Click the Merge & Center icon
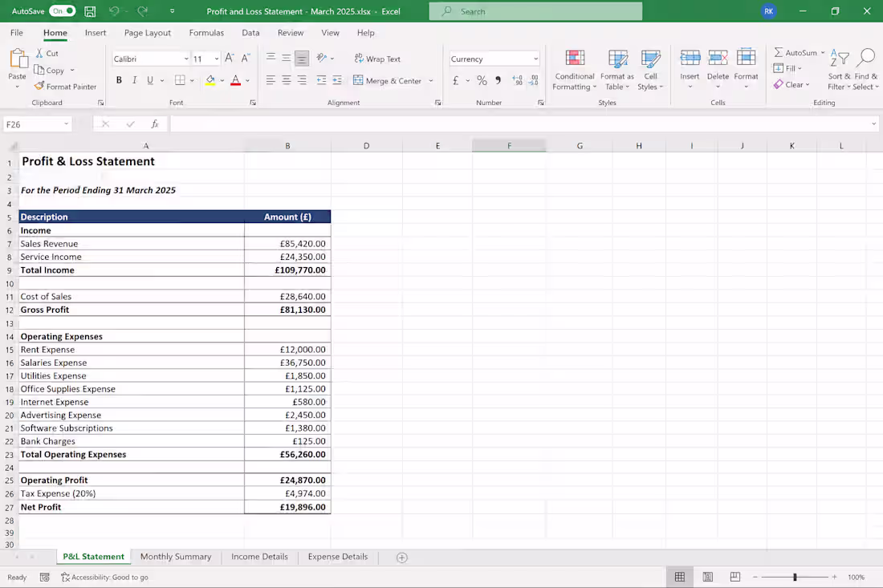 [357, 80]
